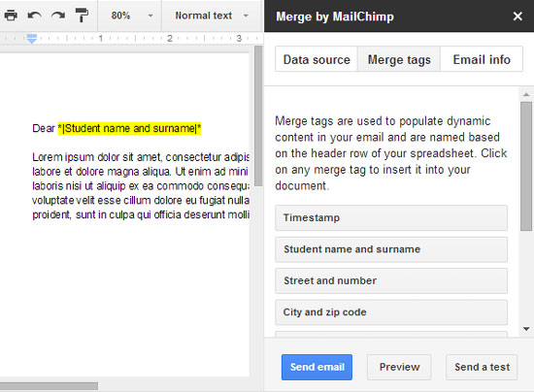The width and height of the screenshot is (534, 392).
Task: Click the word Dear in the document
Action: tap(44, 128)
